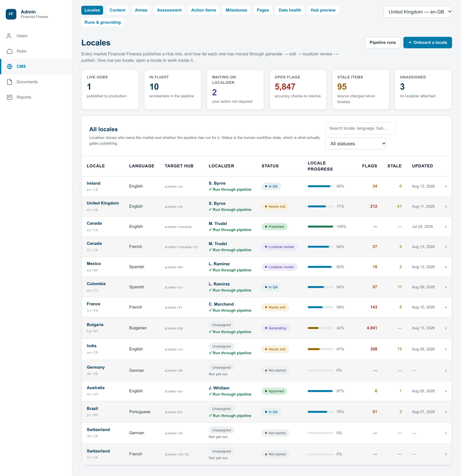Click the Reports icon in sidebar

[x=9, y=97]
